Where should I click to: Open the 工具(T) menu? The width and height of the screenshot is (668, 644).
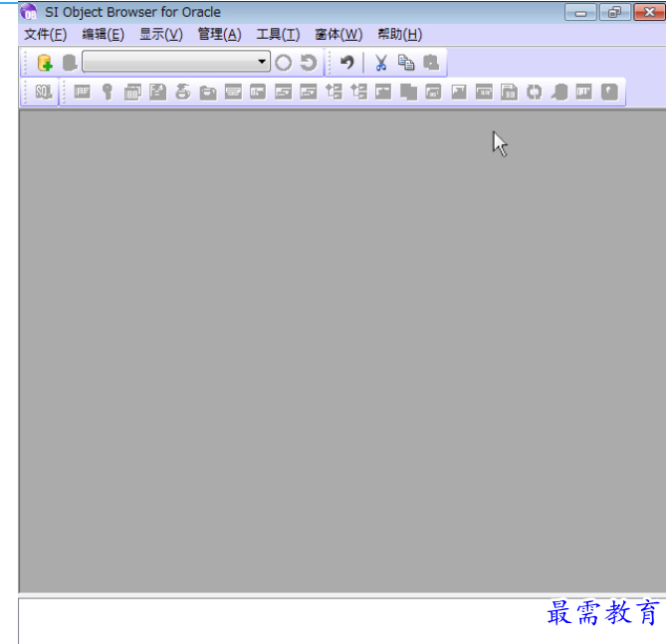point(278,35)
